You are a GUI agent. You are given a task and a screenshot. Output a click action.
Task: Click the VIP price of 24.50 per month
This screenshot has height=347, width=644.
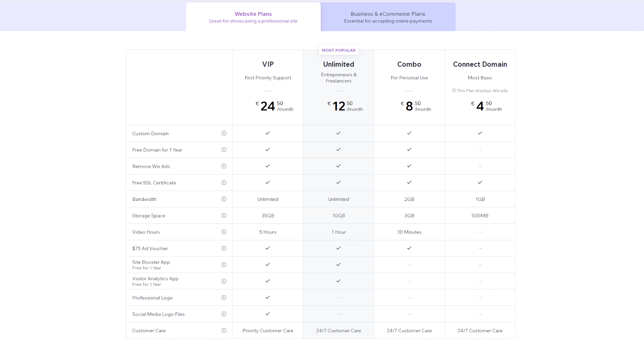(x=274, y=106)
